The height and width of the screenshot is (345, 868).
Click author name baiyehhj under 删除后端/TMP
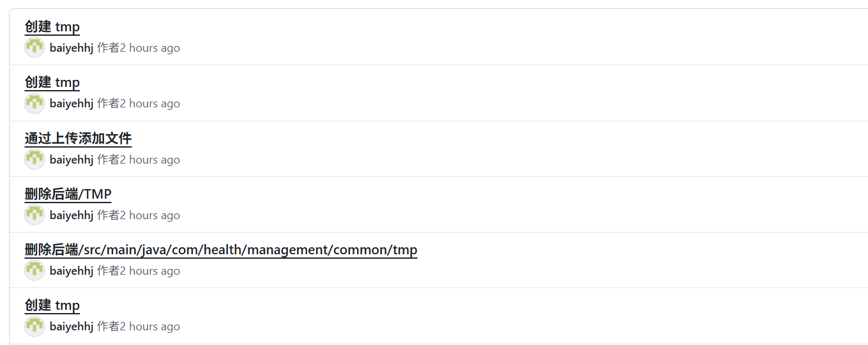point(72,215)
